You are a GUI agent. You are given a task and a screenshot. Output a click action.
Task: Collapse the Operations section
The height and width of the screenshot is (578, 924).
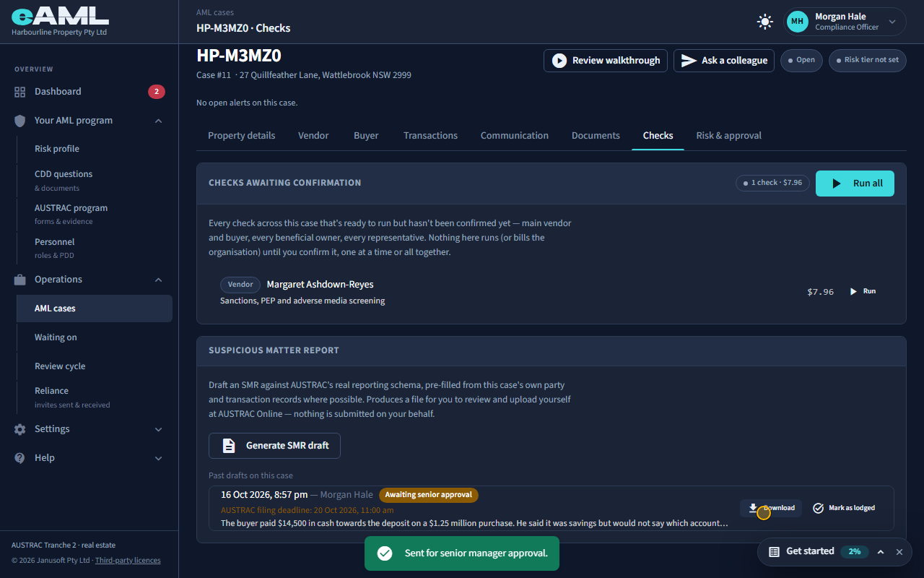[159, 280]
